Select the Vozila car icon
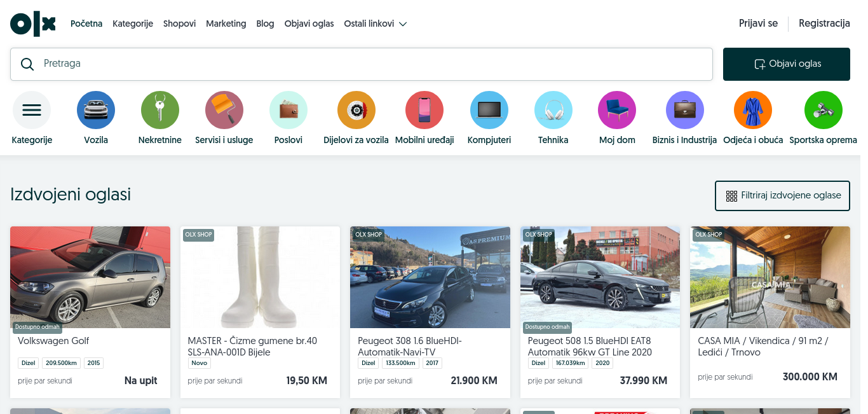This screenshot has height=414, width=868. pyautogui.click(x=96, y=110)
